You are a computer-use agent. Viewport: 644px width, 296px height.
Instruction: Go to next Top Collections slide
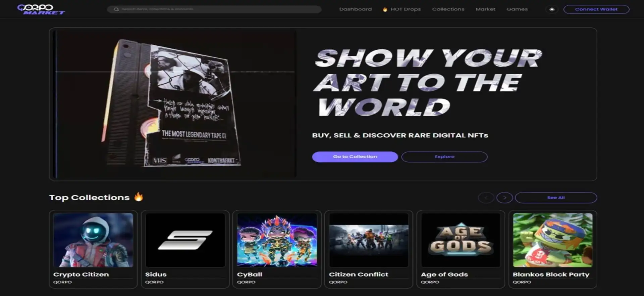[x=504, y=198]
